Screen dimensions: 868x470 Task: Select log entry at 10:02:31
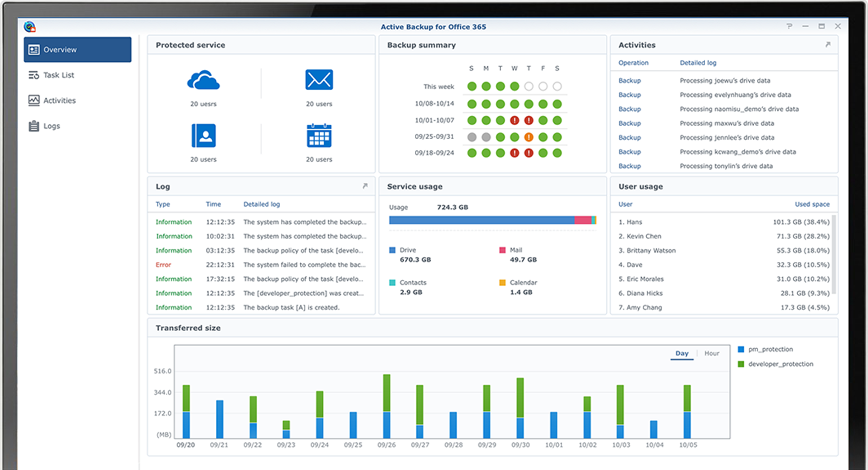click(261, 236)
